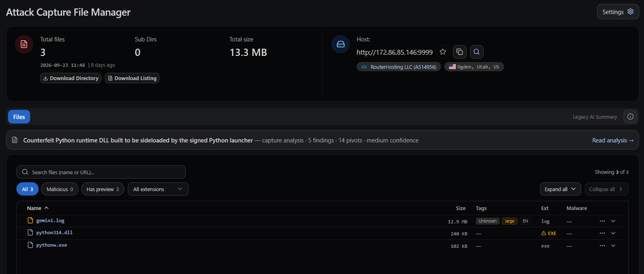The width and height of the screenshot is (644, 274).
Task: Sort by the Size column header
Action: tap(460, 208)
